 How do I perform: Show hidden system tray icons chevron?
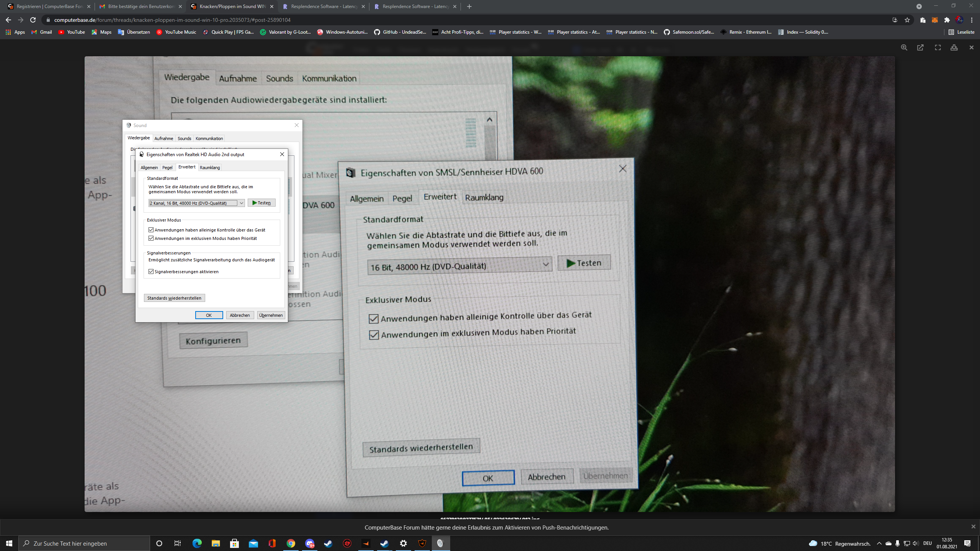pyautogui.click(x=879, y=543)
